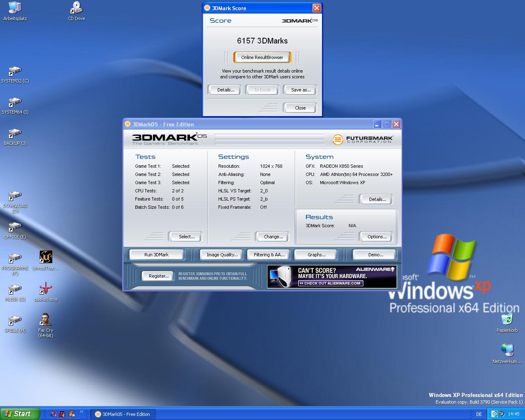
Task: Select the BACKUP (J) drive shortcut
Action: [15, 137]
